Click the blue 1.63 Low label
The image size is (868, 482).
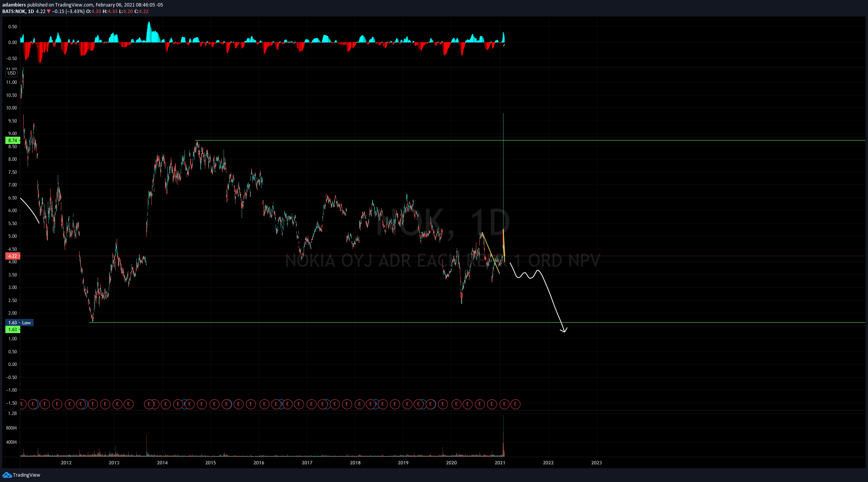pyautogui.click(x=20, y=323)
